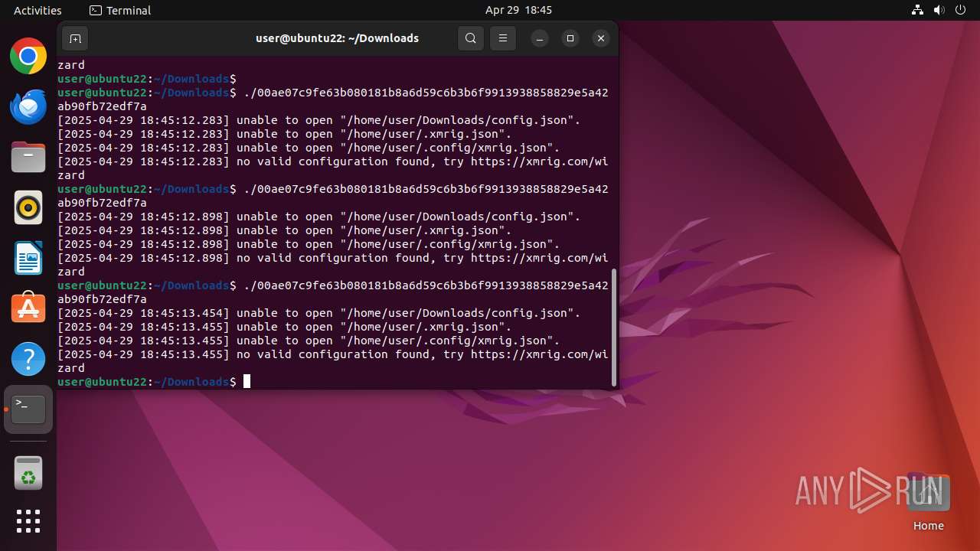
Task: Select the Terminal icon in dock
Action: (28, 409)
